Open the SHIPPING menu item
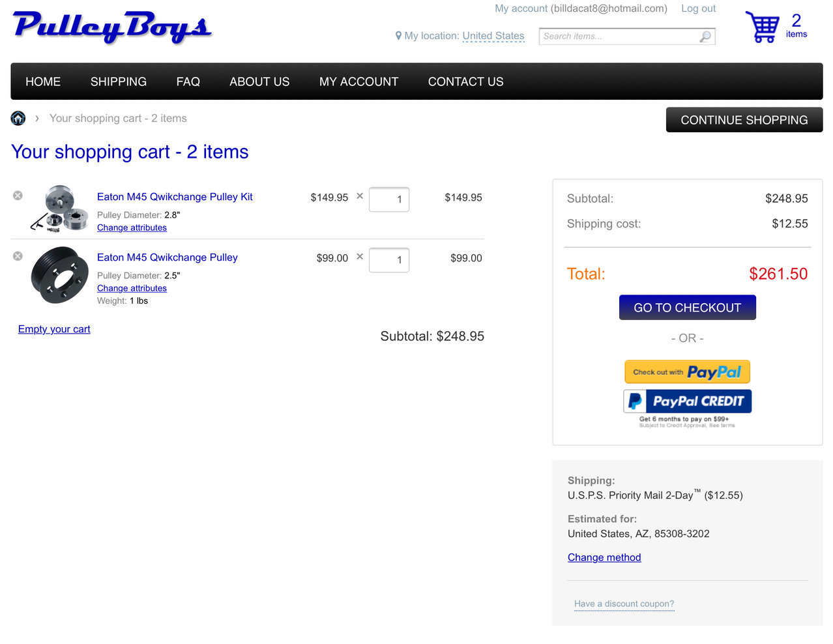833x644 pixels. (x=119, y=81)
